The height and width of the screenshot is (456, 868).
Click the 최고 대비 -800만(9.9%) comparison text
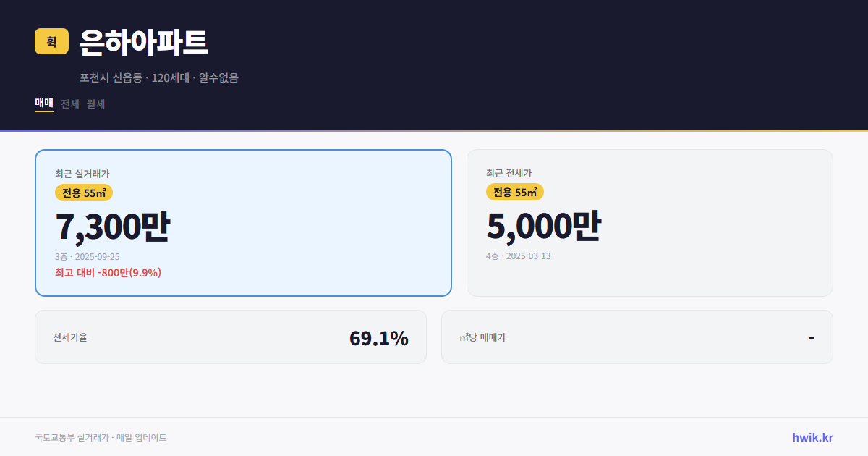pos(107,274)
